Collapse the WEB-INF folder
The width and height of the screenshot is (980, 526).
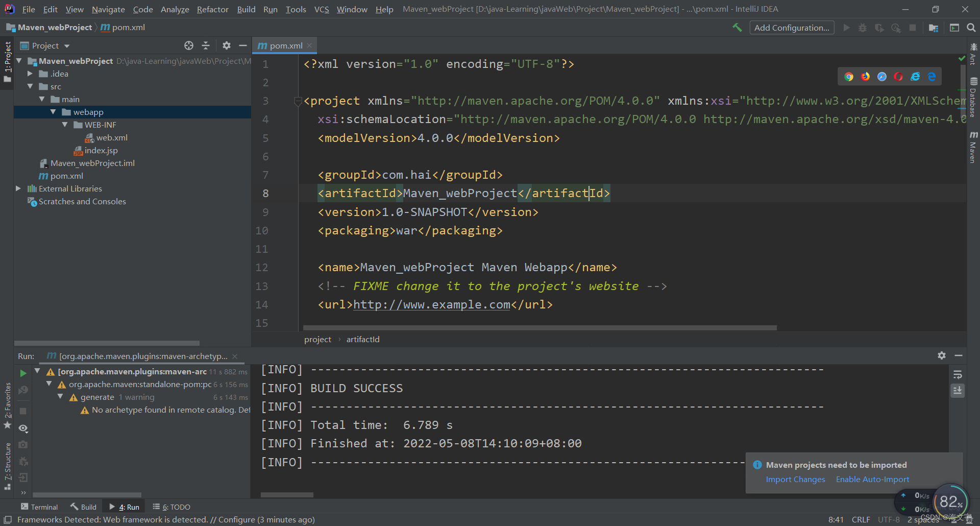click(65, 125)
